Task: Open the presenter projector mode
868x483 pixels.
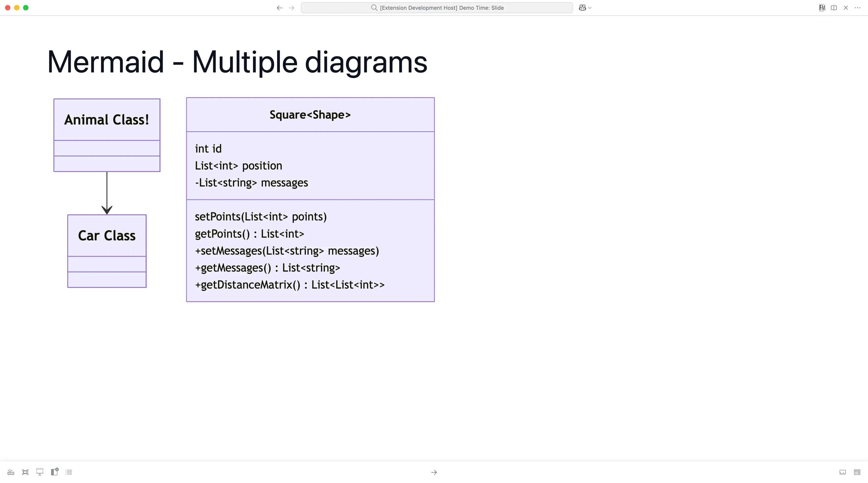Action: point(10,472)
